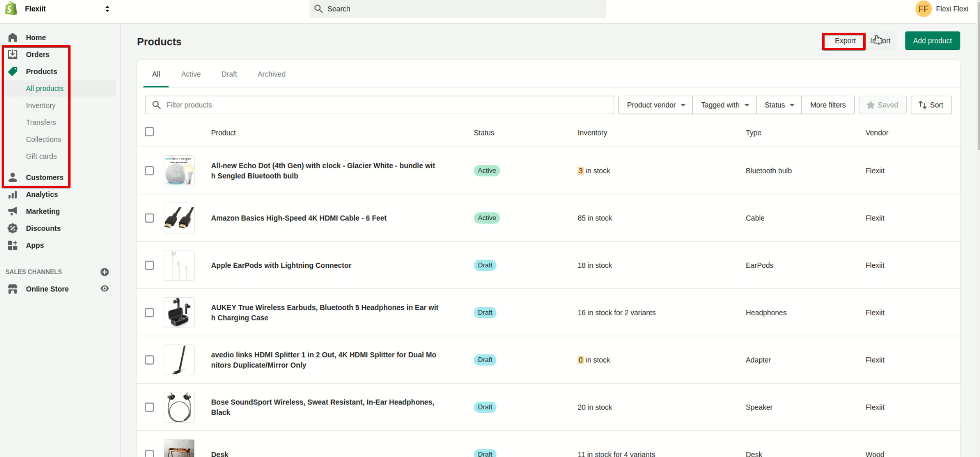Click the Echo Dot product thumbnail
Screen dimensions: 980x457
(x=179, y=171)
